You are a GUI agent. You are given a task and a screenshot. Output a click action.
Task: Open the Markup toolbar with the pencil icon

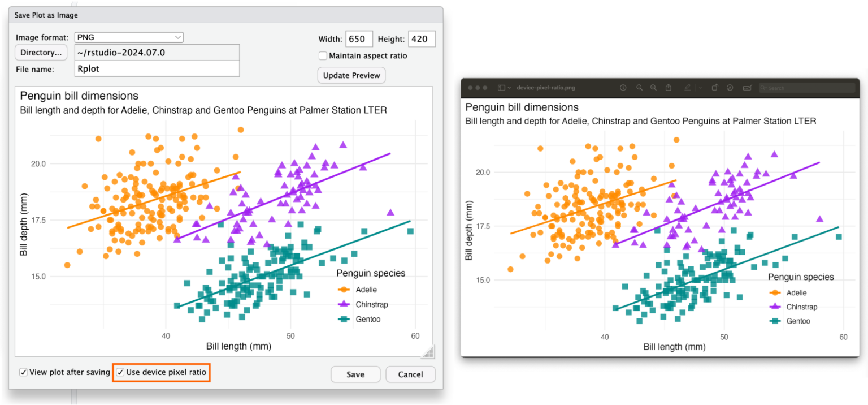(x=688, y=88)
